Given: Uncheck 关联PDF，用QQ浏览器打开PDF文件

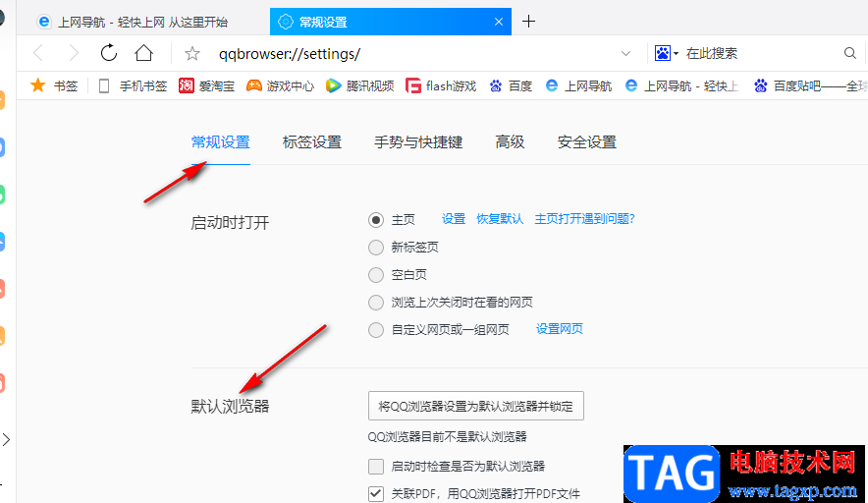Looking at the screenshot, I should point(376,493).
